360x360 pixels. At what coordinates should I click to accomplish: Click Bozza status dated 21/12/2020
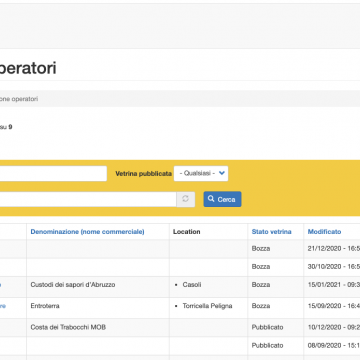click(261, 248)
